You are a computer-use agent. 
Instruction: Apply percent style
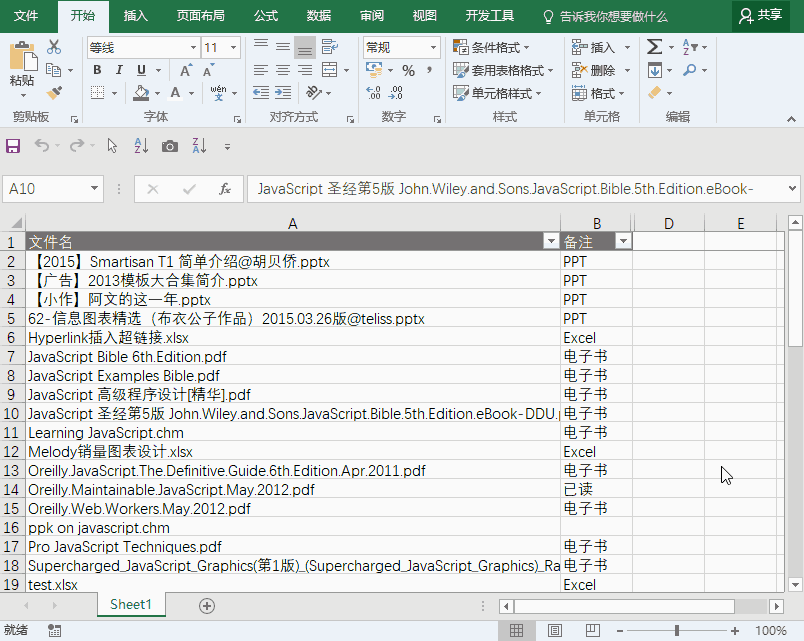(x=409, y=70)
